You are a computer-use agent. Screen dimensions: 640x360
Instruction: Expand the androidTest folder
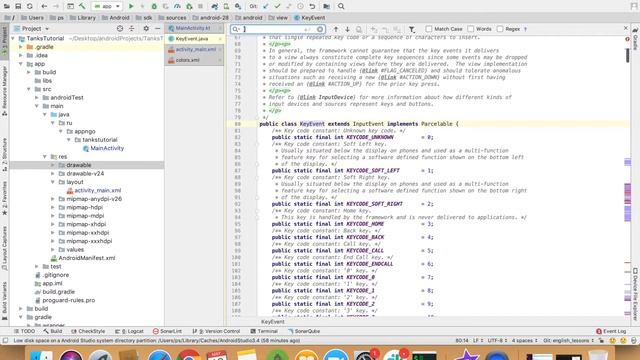tap(37, 98)
